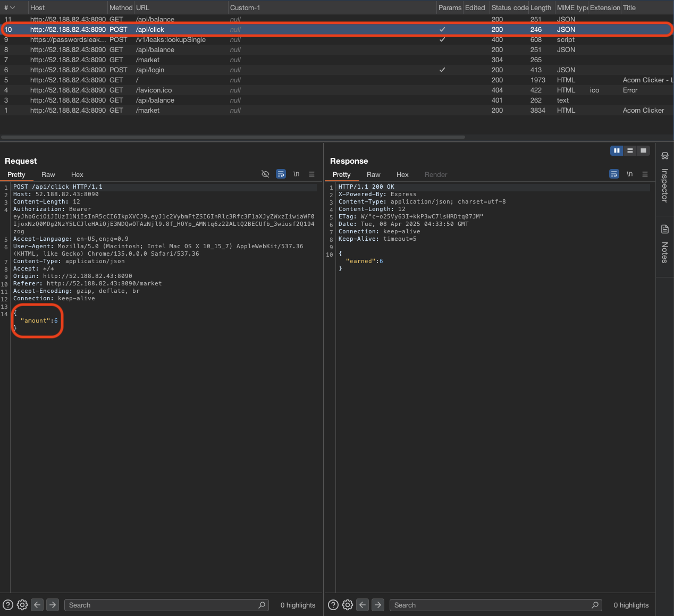Open the Inspector side panel
This screenshot has height=616, width=674.
[x=664, y=178]
